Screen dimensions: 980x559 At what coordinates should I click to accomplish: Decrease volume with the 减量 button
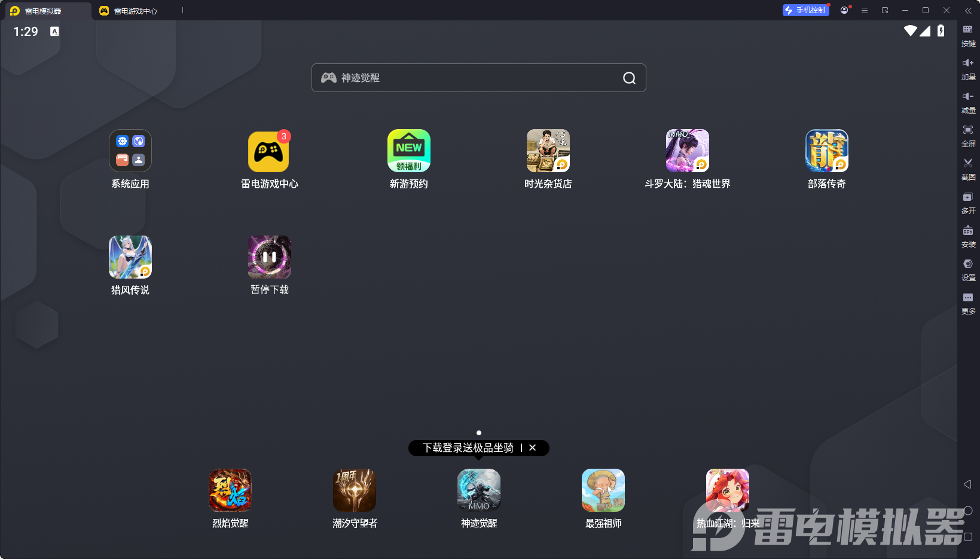[968, 102]
